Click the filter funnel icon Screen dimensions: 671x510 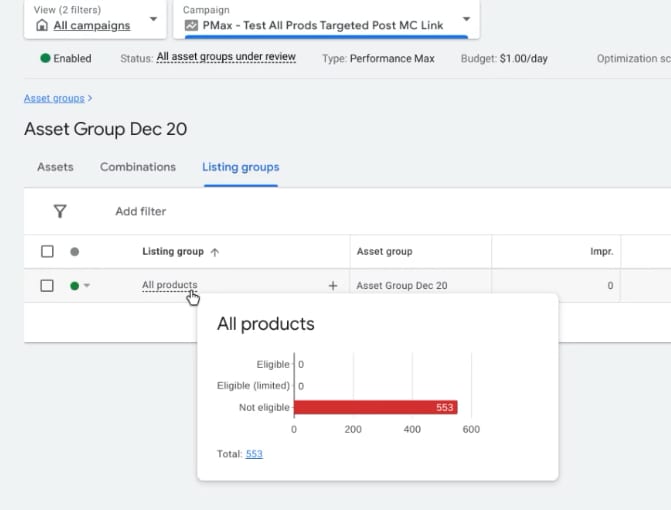click(x=60, y=211)
